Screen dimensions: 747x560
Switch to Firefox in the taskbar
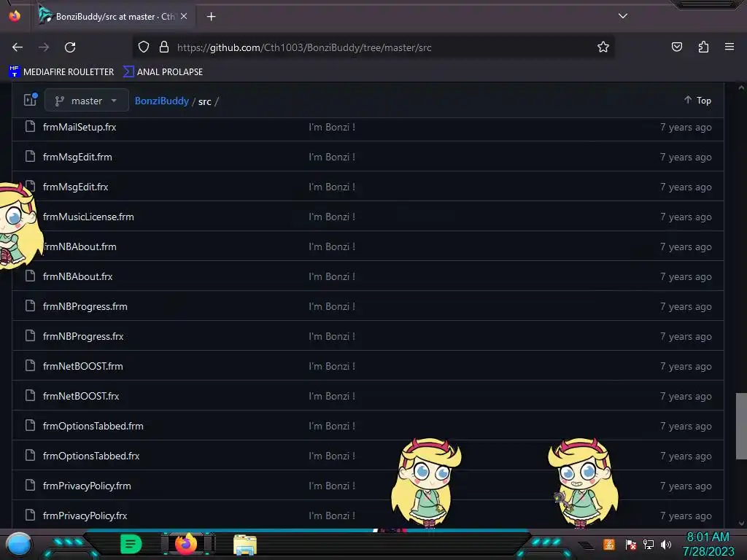(x=186, y=544)
